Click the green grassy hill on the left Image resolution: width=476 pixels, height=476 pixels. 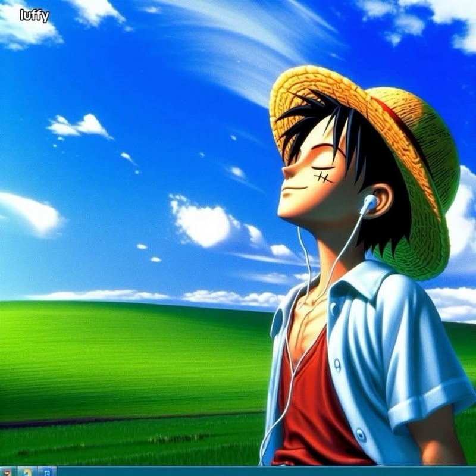pos(119,357)
